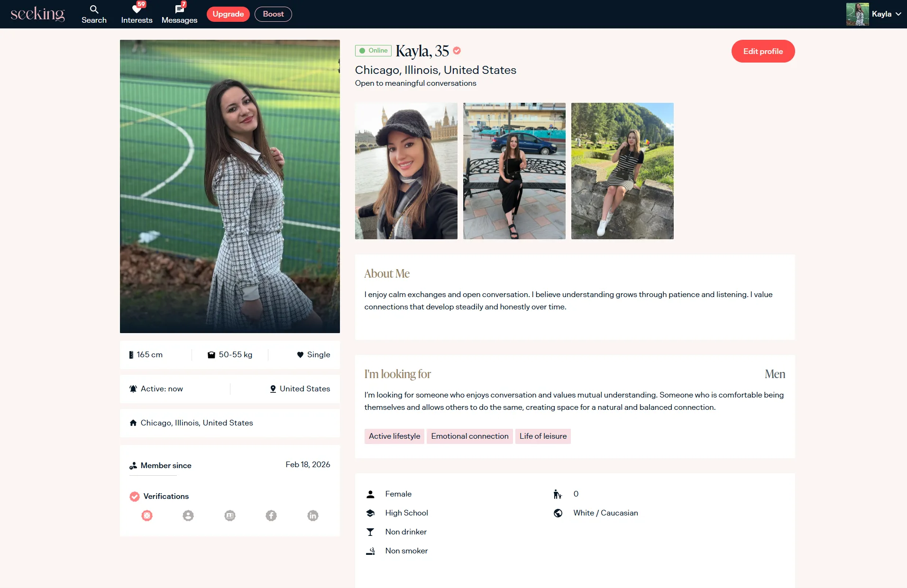Click the verified checkmark beside Kayla, 35
907x588 pixels.
tap(457, 51)
